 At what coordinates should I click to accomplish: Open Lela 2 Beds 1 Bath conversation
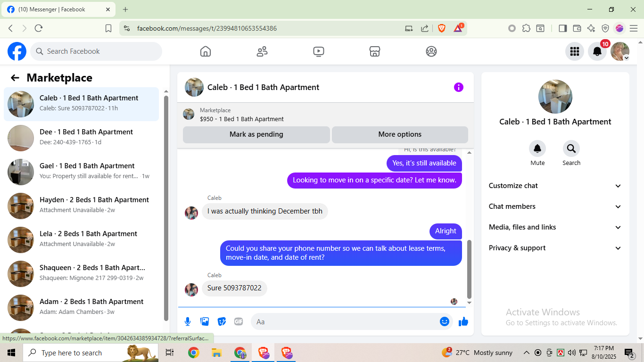[81, 240]
